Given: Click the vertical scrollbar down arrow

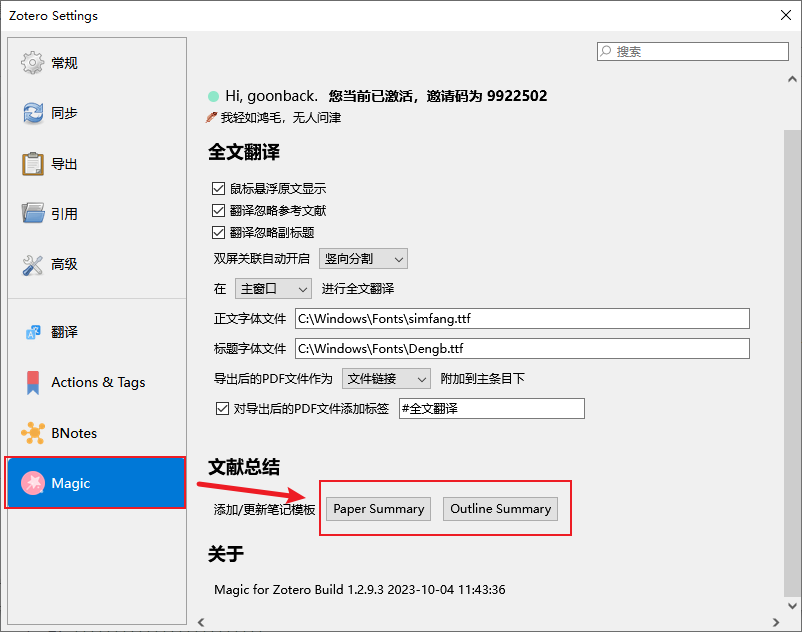Looking at the screenshot, I should click(792, 605).
